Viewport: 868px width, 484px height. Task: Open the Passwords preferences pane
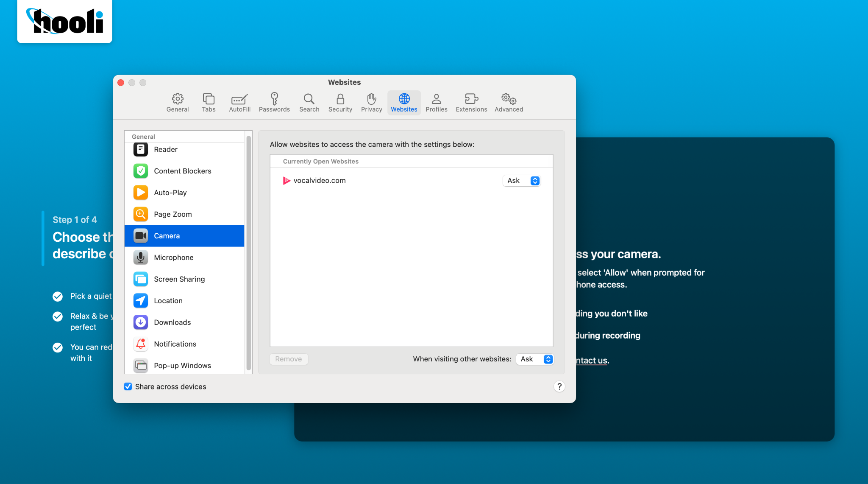274,103
